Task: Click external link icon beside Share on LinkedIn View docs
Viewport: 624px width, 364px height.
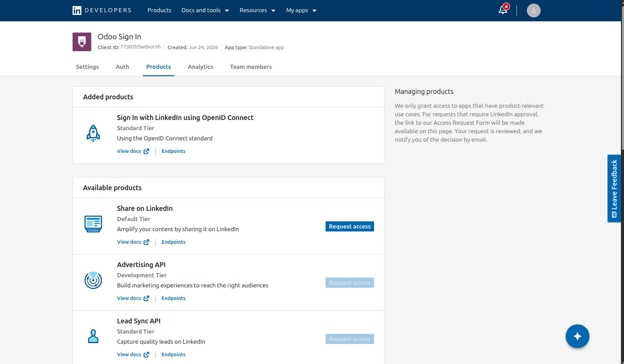Action: [x=146, y=242]
